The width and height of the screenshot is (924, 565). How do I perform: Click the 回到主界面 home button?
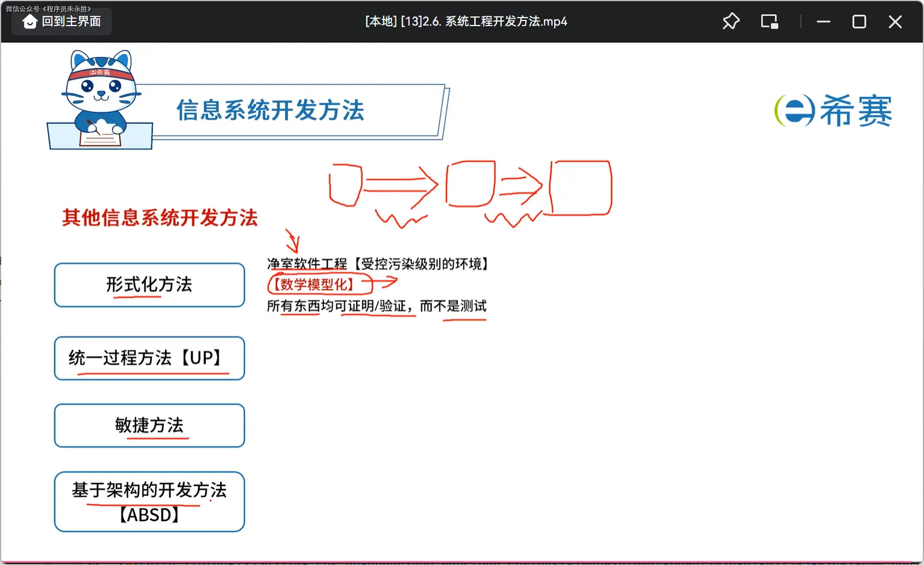[62, 22]
